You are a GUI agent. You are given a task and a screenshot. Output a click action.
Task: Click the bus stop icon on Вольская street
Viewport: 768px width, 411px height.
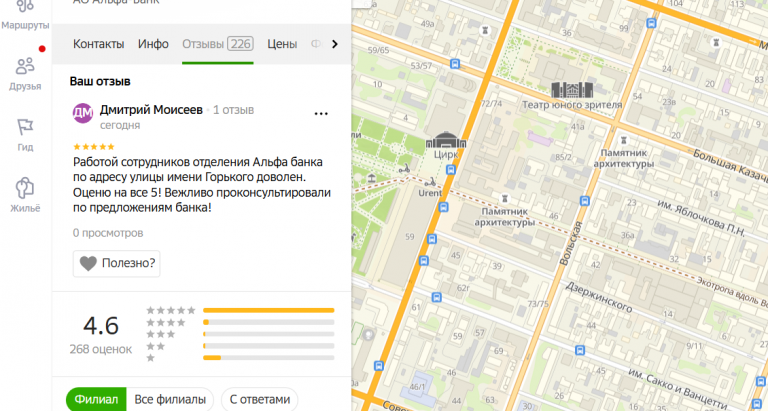coord(584,201)
